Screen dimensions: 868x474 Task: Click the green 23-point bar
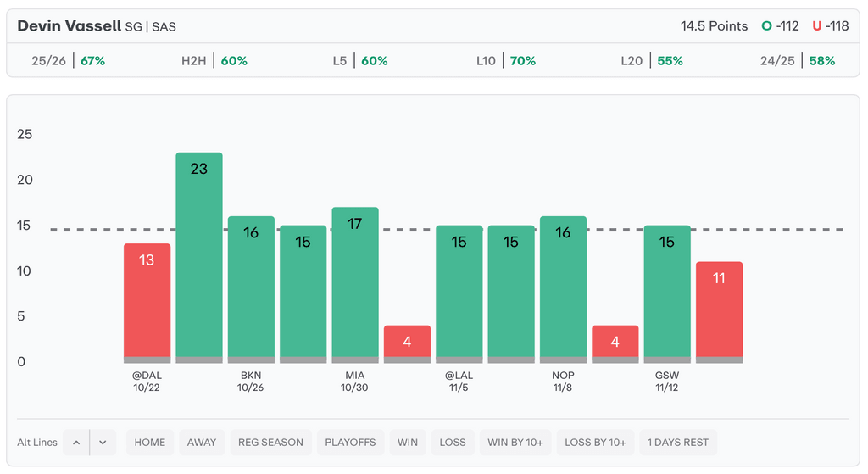[199, 256]
